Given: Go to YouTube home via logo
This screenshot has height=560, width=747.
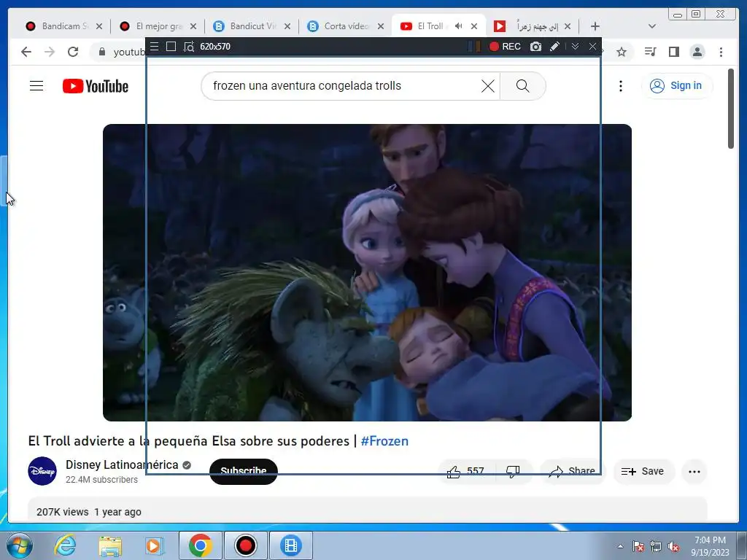Looking at the screenshot, I should (96, 86).
